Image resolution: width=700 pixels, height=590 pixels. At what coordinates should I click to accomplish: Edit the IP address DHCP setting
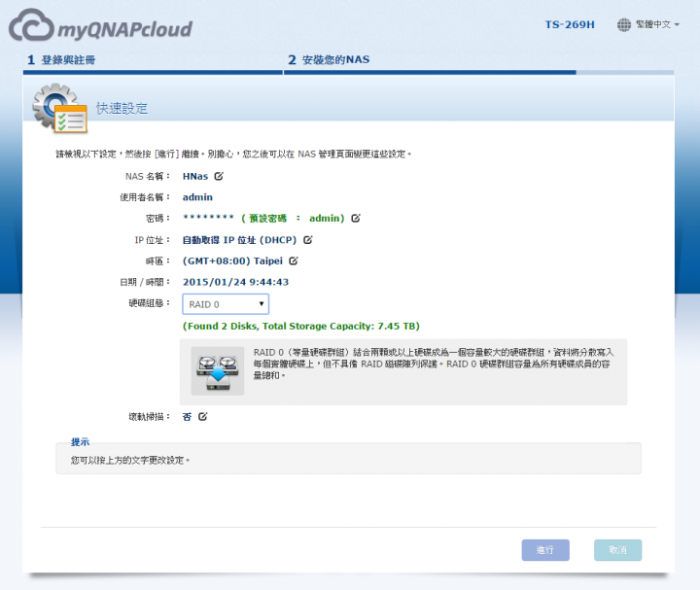(308, 240)
